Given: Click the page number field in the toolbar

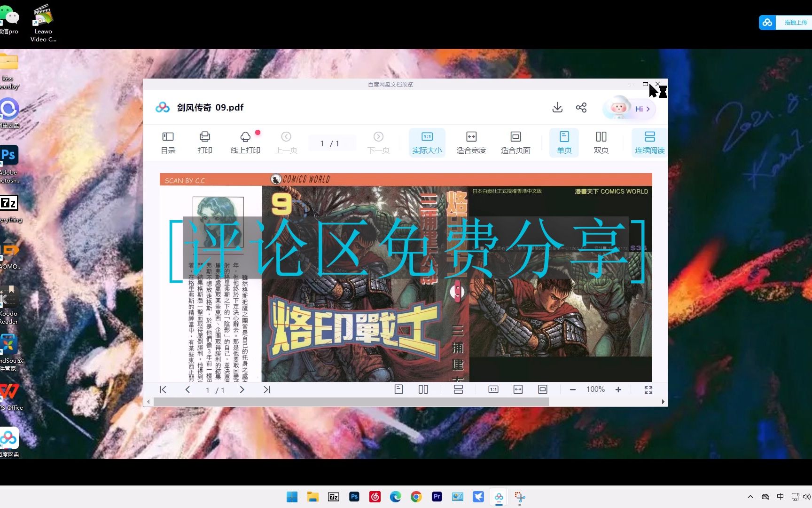Looking at the screenshot, I should [x=332, y=143].
